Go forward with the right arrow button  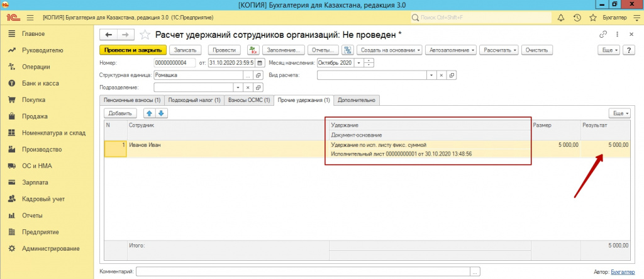[x=126, y=35]
